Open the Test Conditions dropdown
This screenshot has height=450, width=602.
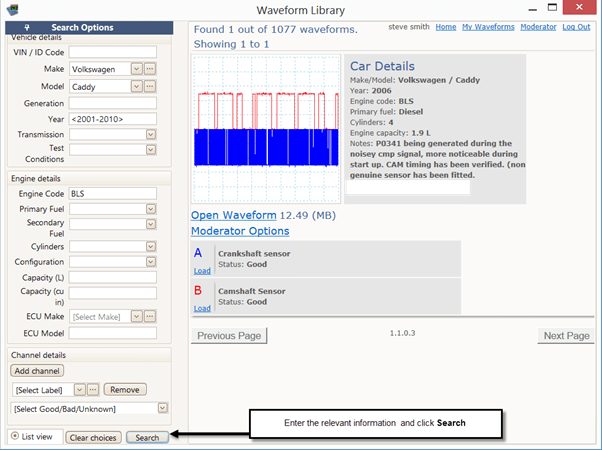tap(151, 149)
